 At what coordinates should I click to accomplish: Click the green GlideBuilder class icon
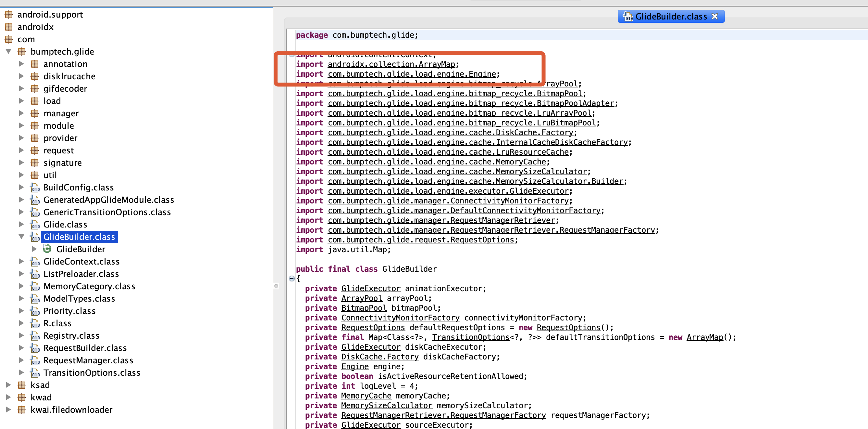[x=47, y=249]
